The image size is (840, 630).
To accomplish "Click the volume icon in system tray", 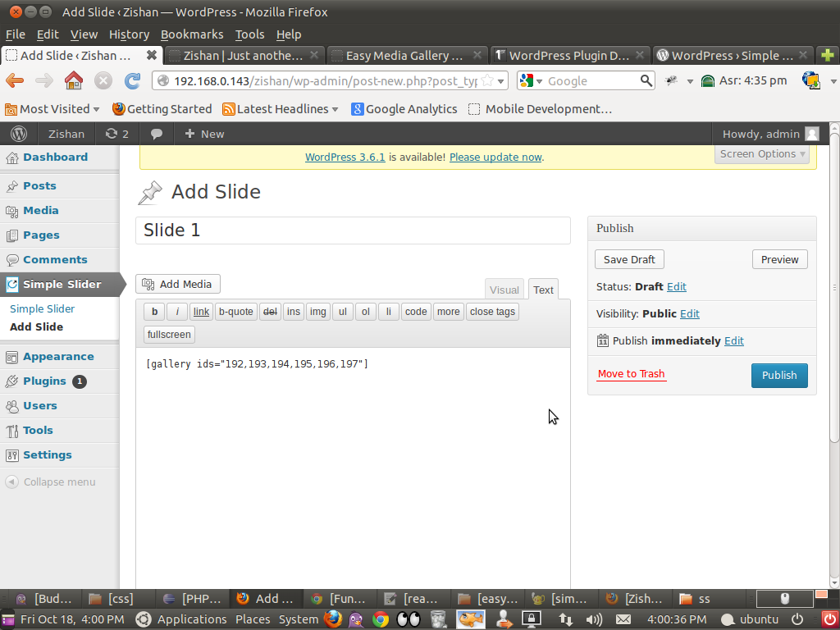I will point(594,620).
